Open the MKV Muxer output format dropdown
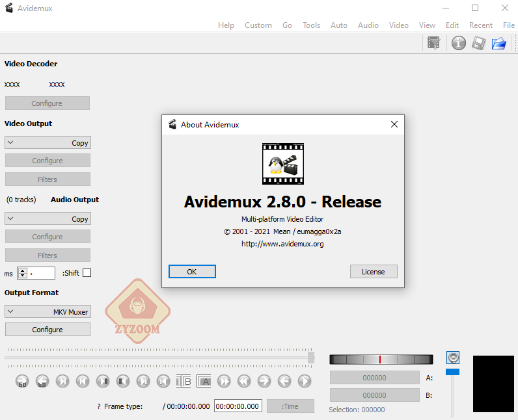The height and width of the screenshot is (420, 518). [48, 312]
